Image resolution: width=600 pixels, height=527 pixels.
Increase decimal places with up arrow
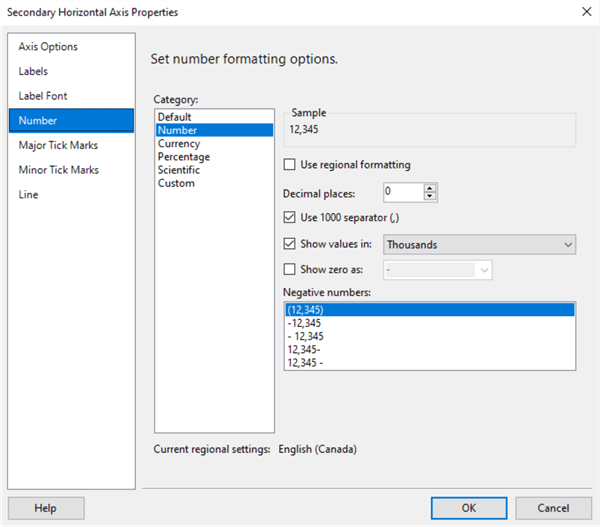pyautogui.click(x=430, y=187)
